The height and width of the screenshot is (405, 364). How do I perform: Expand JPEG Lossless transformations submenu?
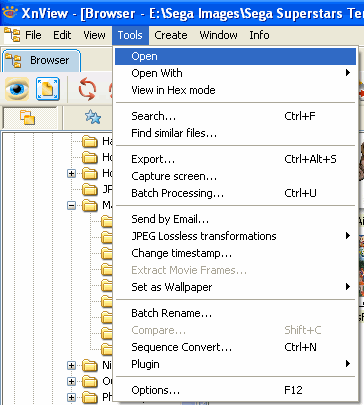click(235, 236)
